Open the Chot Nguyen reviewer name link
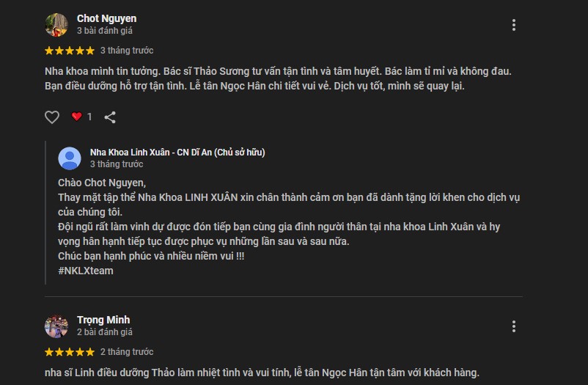This screenshot has height=385, width=588. coord(106,18)
